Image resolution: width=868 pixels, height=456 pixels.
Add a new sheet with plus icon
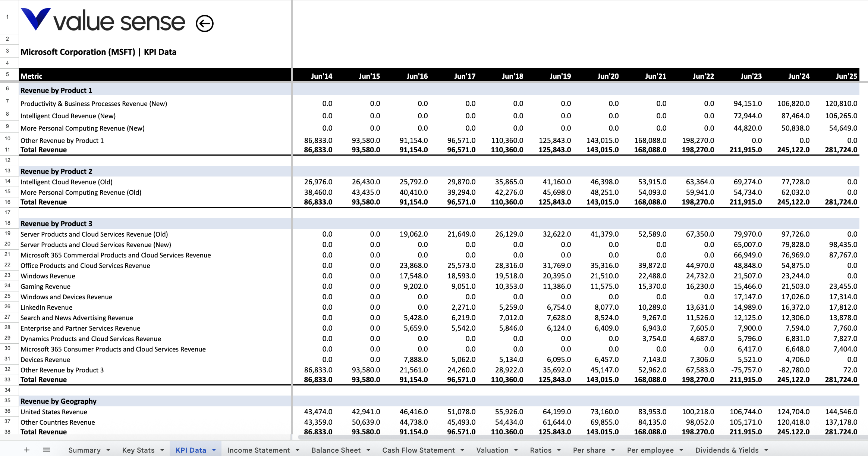pyautogui.click(x=27, y=450)
